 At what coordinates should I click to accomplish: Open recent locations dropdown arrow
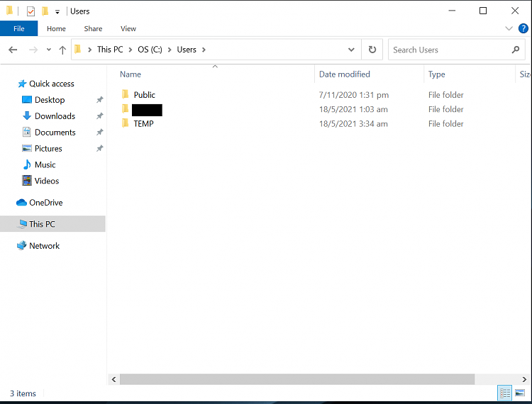48,50
